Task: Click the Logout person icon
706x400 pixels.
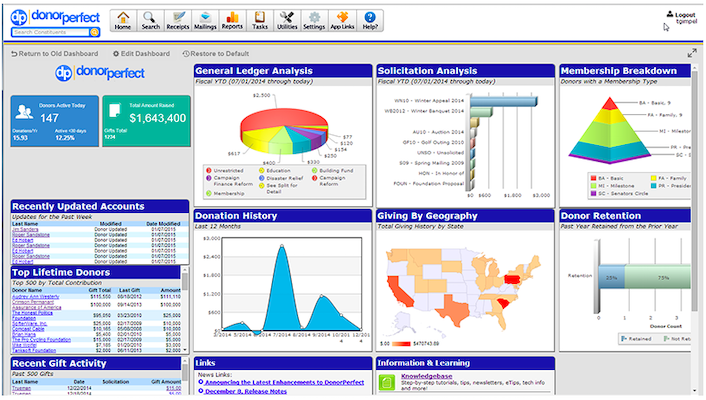Action: coord(670,14)
